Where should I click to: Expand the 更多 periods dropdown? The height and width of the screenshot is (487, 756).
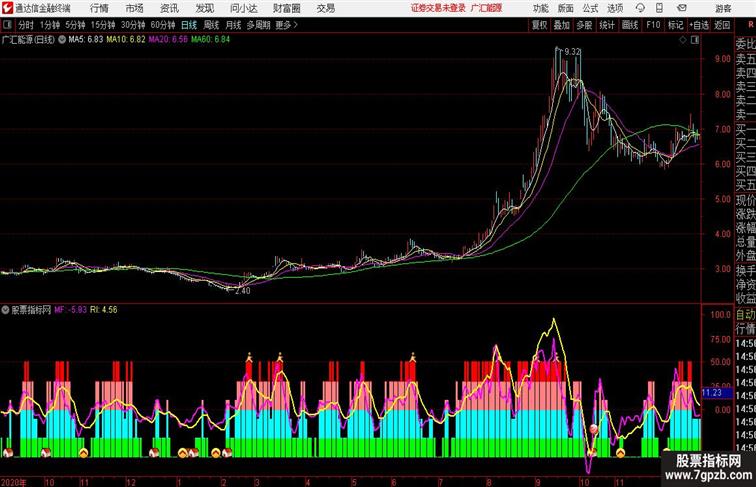coord(286,25)
